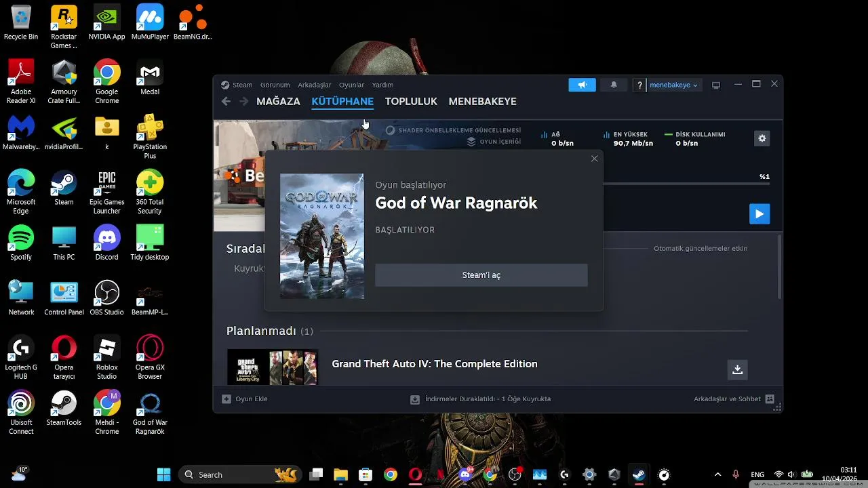Viewport: 868px width, 488px height.
Task: Select the 360 Total Security desktop icon
Action: (150, 192)
